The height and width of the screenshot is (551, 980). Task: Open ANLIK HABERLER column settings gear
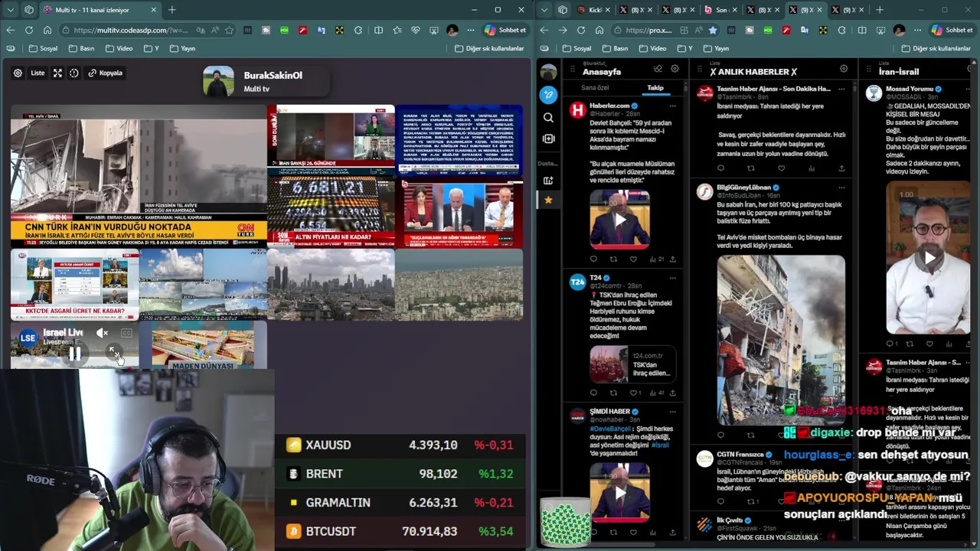(844, 69)
